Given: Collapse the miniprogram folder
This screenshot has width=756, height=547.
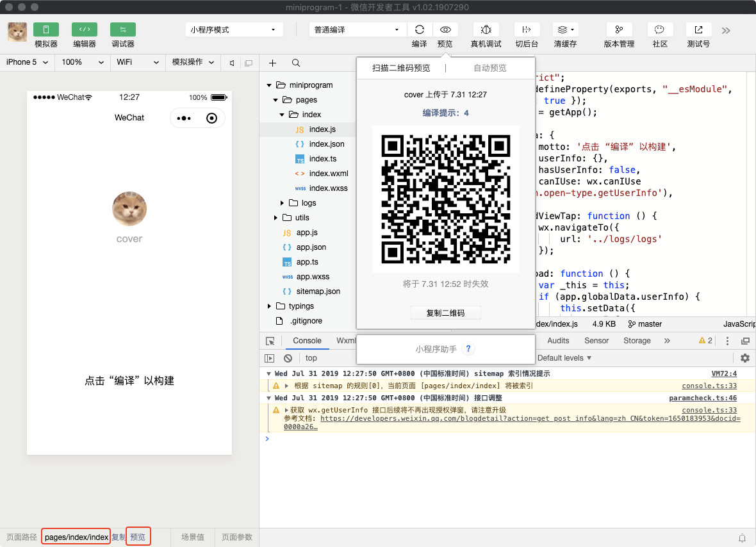Looking at the screenshot, I should (x=269, y=85).
